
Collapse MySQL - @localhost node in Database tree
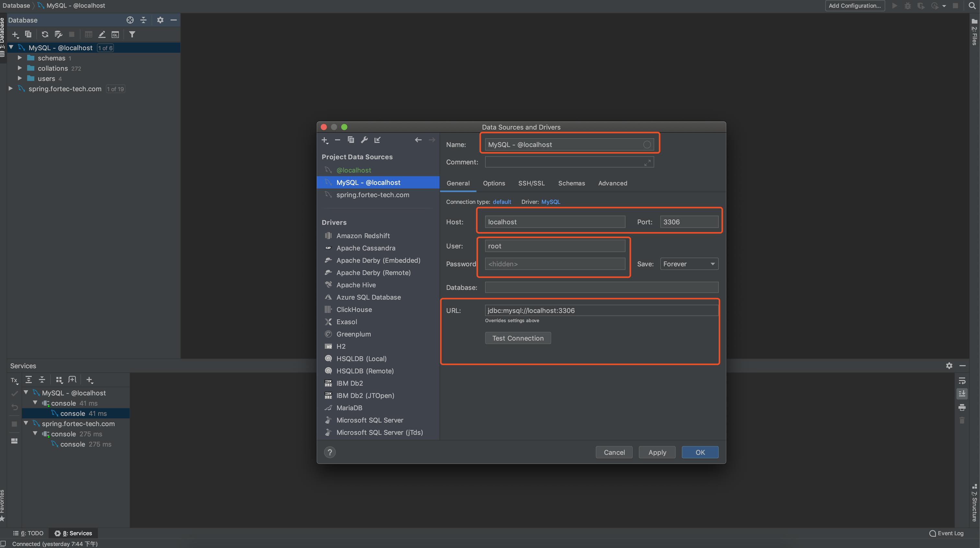pos(11,48)
